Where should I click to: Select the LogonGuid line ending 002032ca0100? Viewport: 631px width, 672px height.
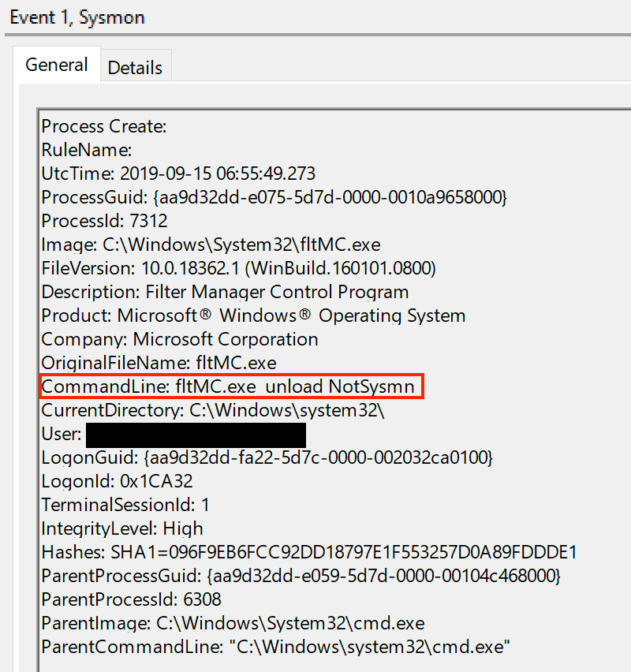tap(267, 457)
